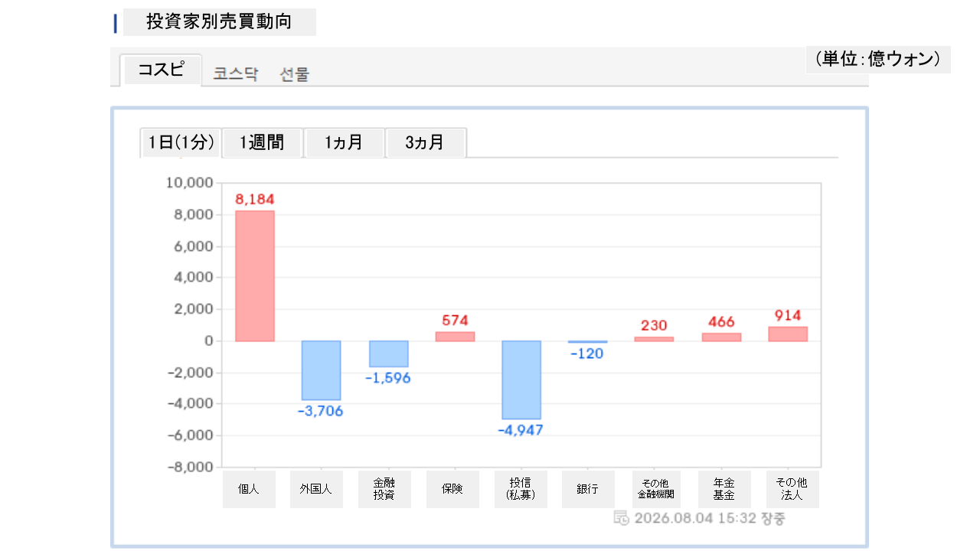Viewport: 980px width, 551px height.
Task: Click the -8,000 axis label
Action: (188, 467)
